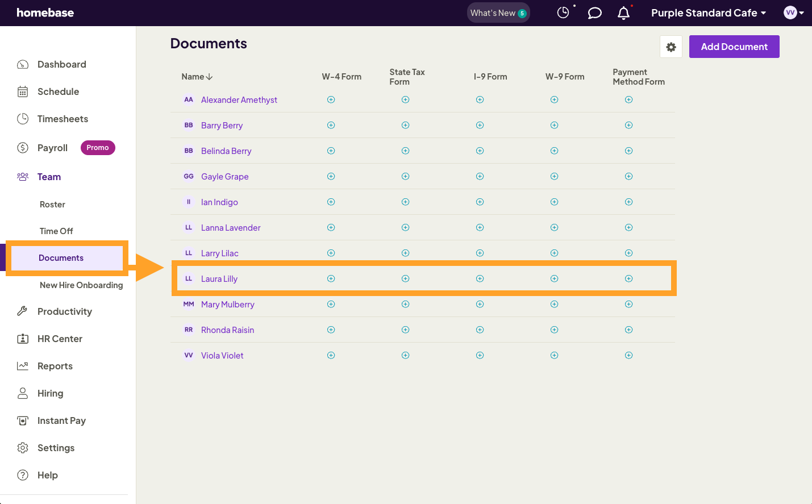Go to the Roster page under Team
Image resolution: width=812 pixels, height=504 pixels.
pos(52,204)
